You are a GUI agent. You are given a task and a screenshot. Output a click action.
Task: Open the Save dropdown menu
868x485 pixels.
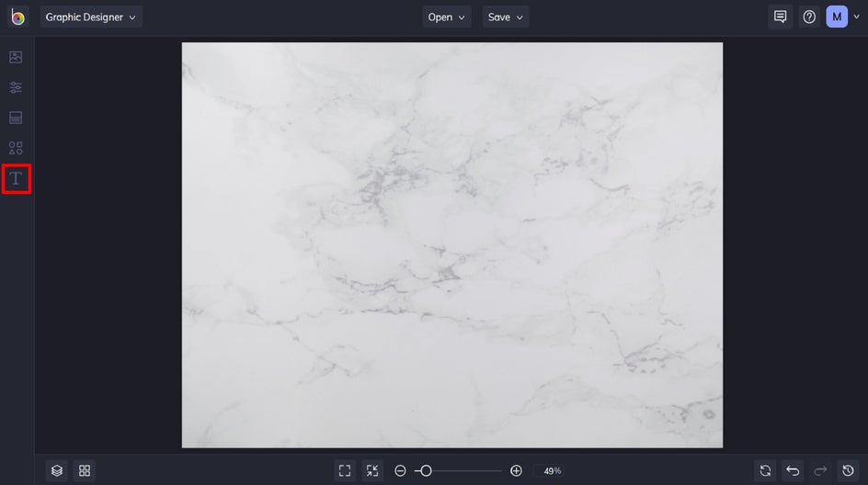[x=506, y=17]
